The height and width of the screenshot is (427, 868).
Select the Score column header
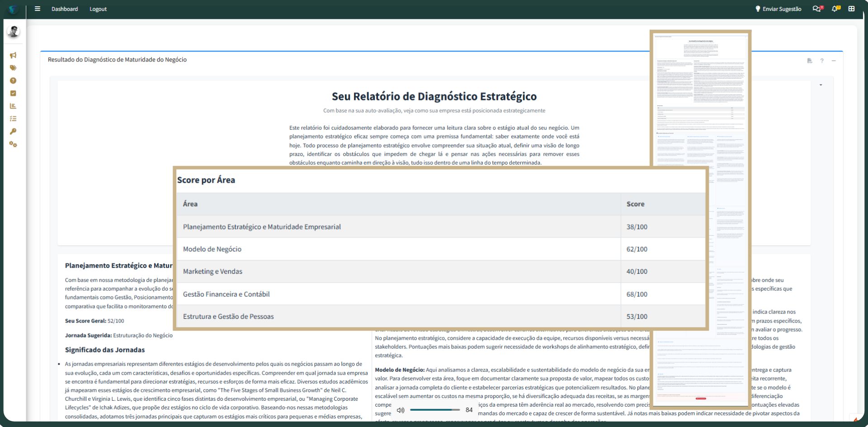663,204
